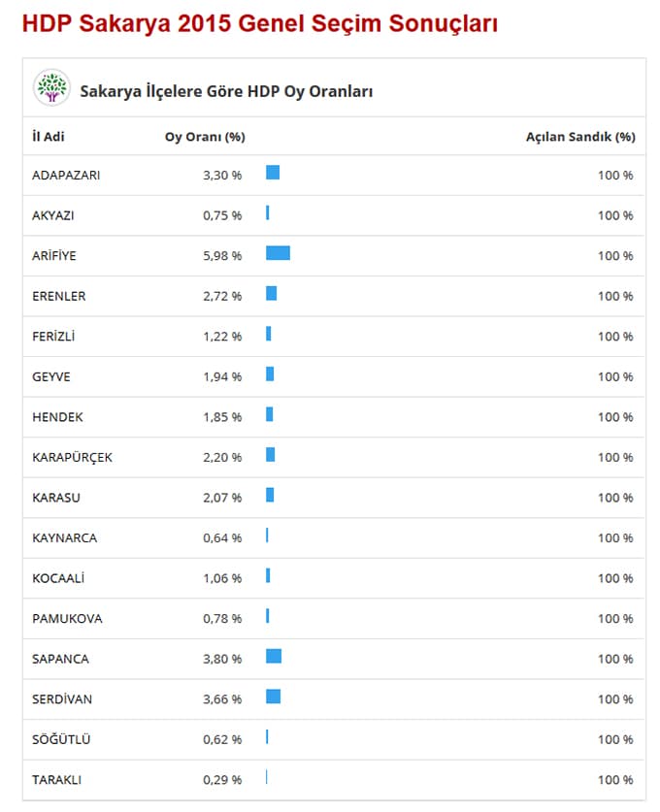The height and width of the screenshot is (812, 660).
Task: Select the TARAKLI district name
Action: (x=57, y=780)
